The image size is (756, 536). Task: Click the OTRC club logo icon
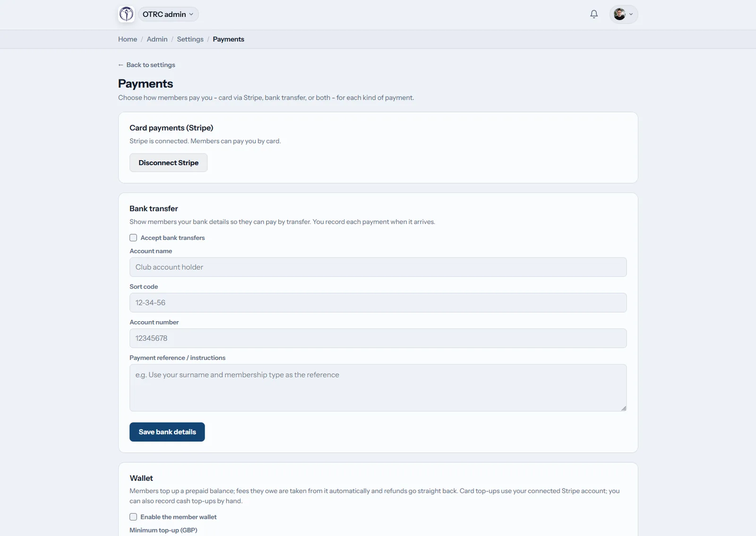coord(126,14)
